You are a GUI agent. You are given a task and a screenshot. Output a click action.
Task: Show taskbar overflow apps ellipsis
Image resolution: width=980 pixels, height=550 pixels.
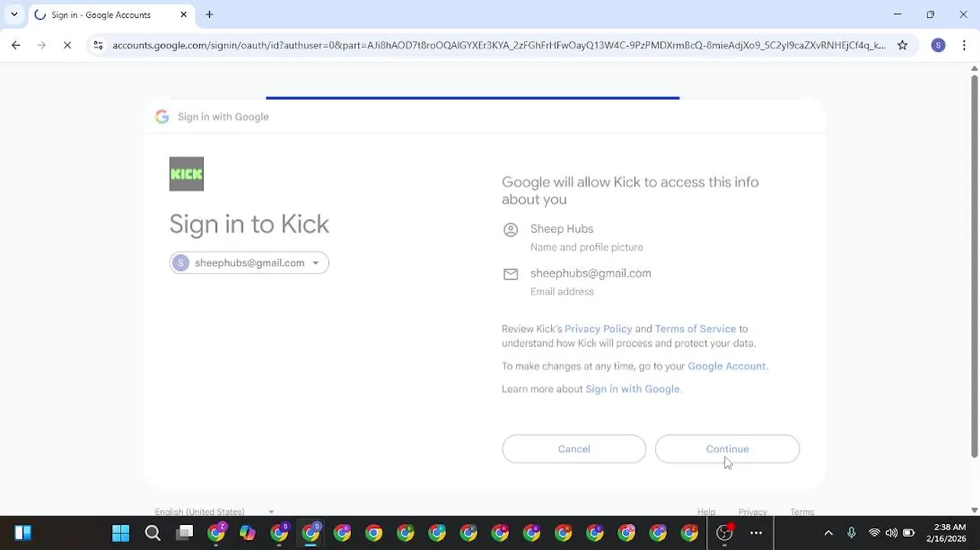(x=756, y=533)
